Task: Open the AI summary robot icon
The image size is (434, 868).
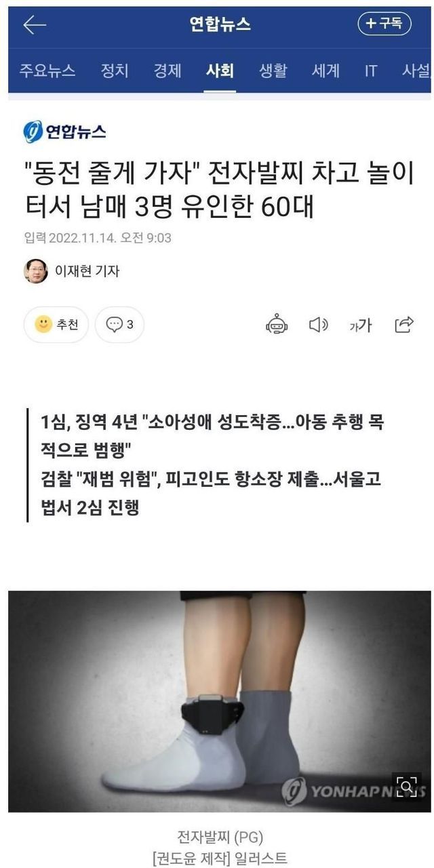Action: (276, 325)
